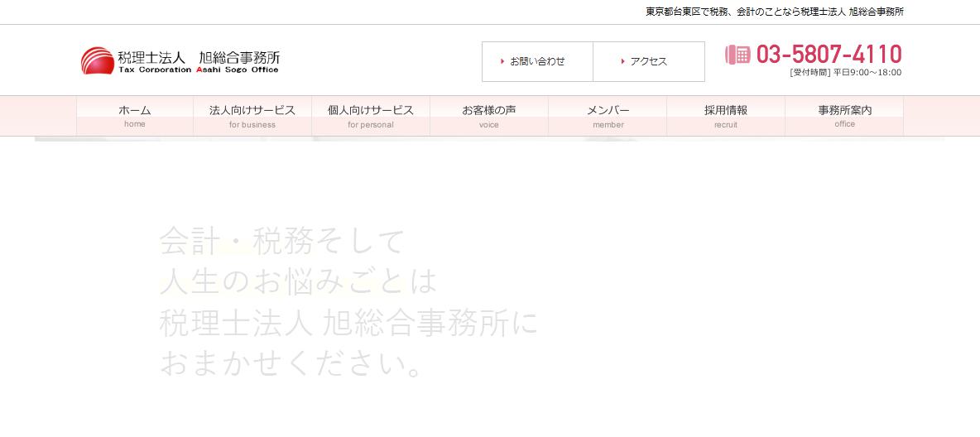The image size is (980, 437).
Task: Click hero line 税理士法人 旭総合事務所に
Action: click(x=348, y=323)
